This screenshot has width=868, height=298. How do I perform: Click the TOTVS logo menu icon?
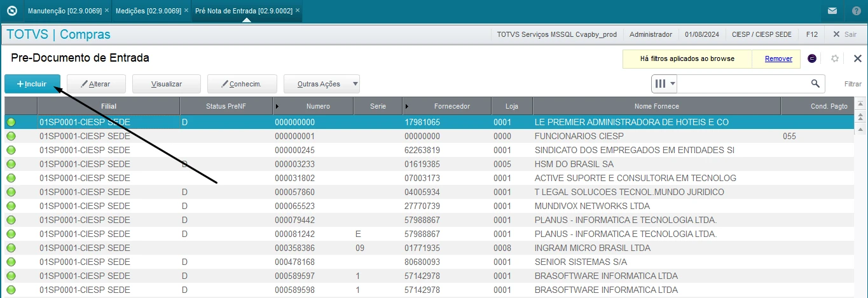click(11, 11)
